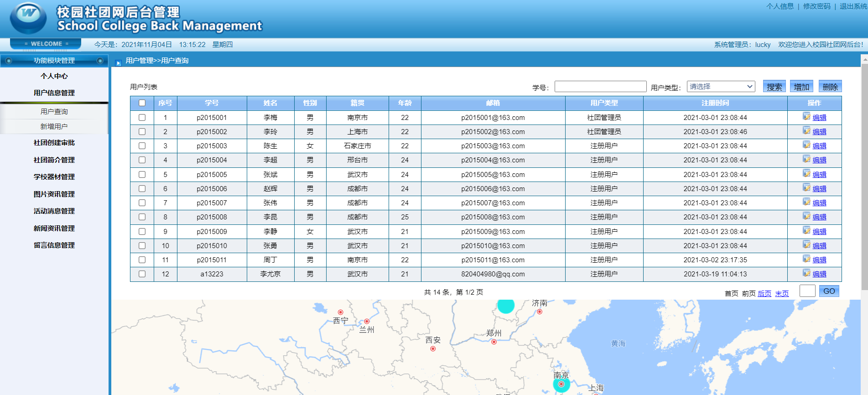The height and width of the screenshot is (395, 868).
Task: Open 修改密码 top link
Action: [x=817, y=6]
